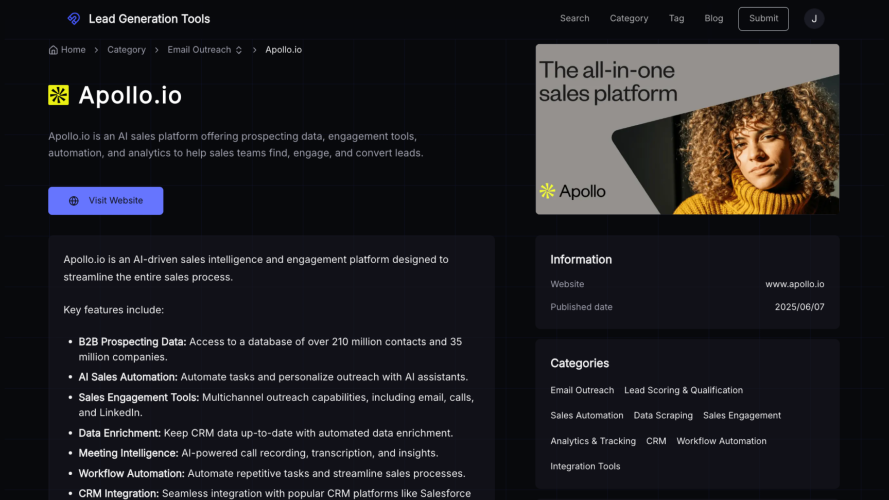Click the Visit Website button
This screenshot has width=889, height=500.
pos(105,201)
